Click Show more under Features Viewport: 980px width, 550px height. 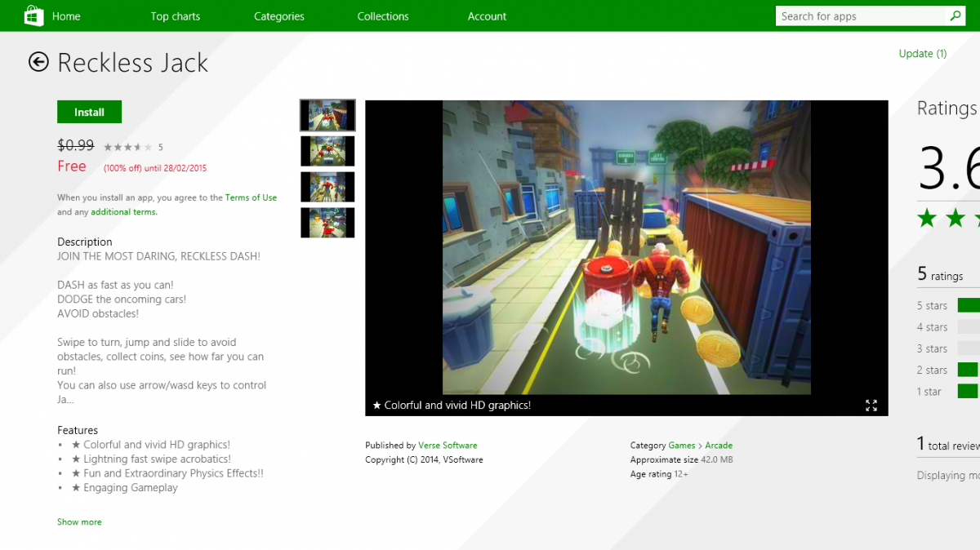(x=79, y=522)
